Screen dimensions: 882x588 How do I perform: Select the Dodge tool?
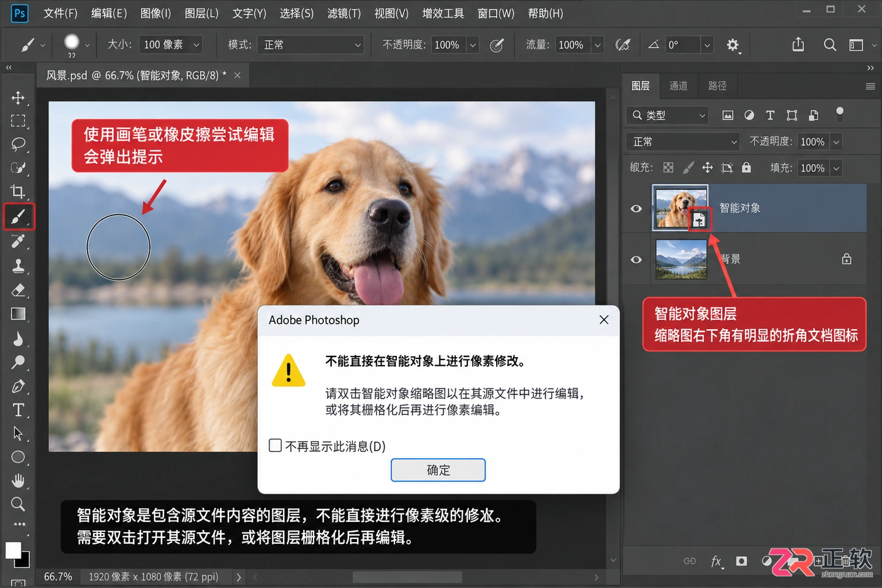pos(18,362)
